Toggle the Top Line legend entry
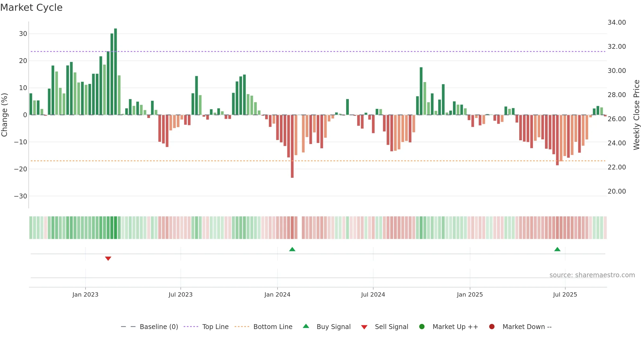 pyautogui.click(x=206, y=327)
